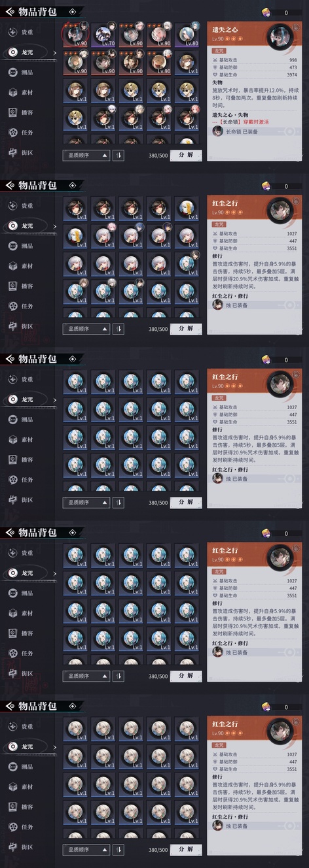The image size is (309, 868).
Task: Select the Lv.70 dragon charm item
Action: pos(103,35)
